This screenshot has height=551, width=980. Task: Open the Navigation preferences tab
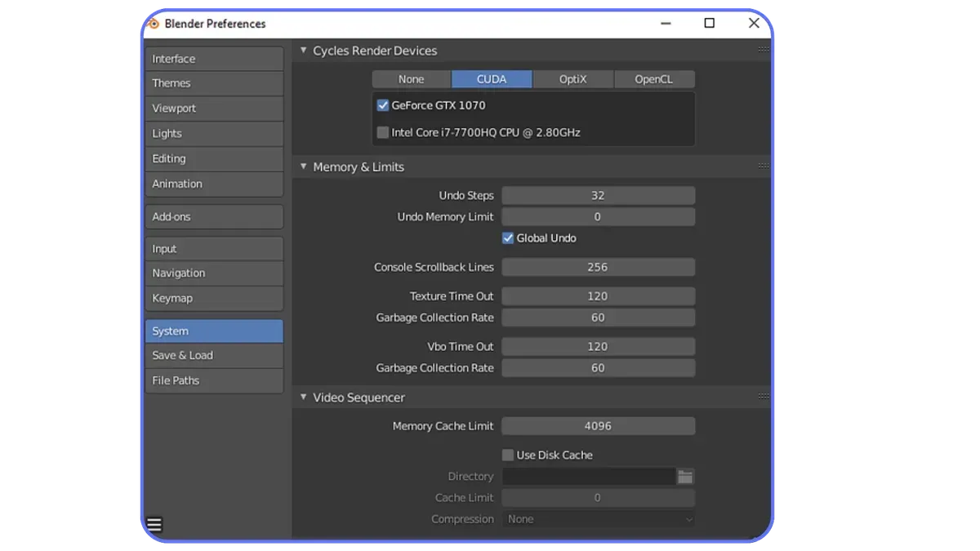pos(214,273)
